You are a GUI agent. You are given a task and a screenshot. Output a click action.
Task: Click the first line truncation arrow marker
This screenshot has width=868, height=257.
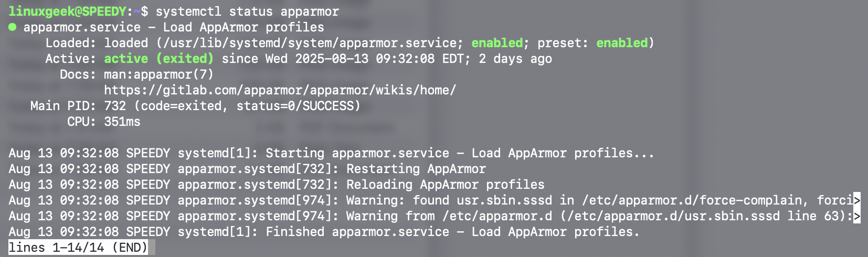[857, 200]
